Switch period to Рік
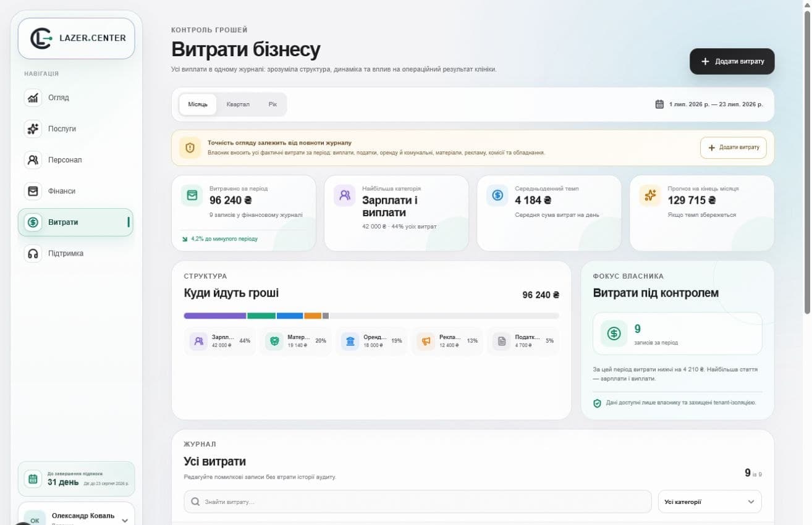812x525 pixels. pos(273,104)
